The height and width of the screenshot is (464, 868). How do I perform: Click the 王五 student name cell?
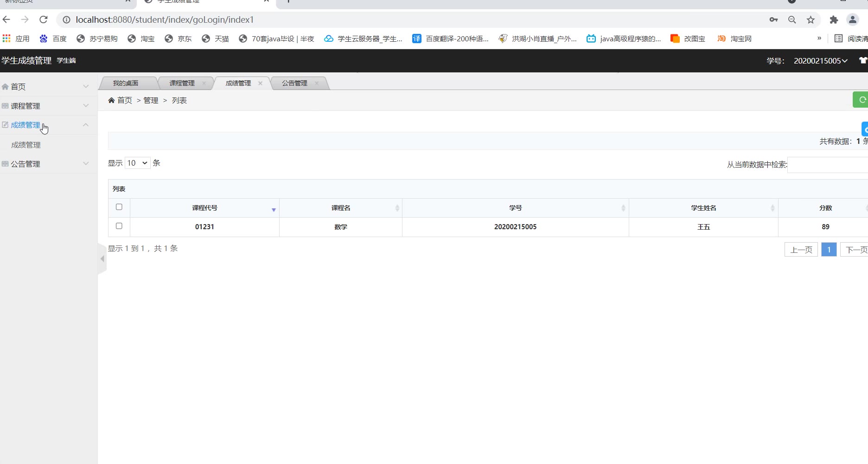(x=703, y=227)
